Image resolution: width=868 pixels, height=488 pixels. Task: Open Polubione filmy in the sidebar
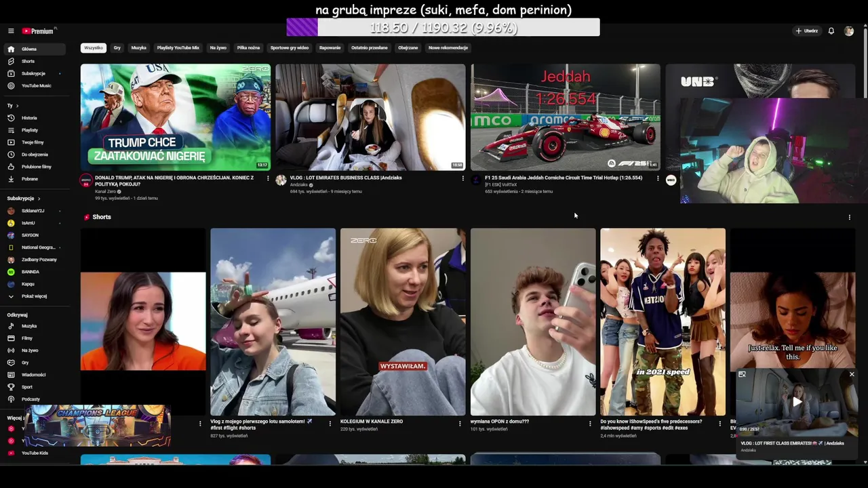click(x=36, y=167)
